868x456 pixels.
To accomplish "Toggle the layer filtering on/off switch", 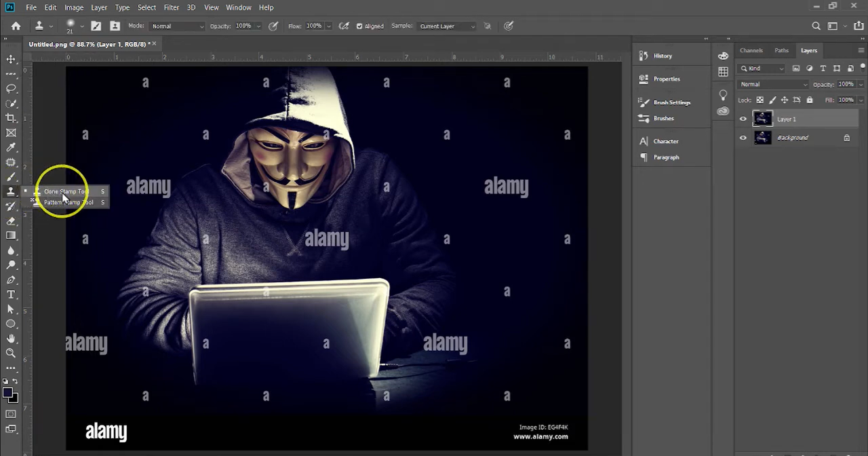I will point(863,67).
